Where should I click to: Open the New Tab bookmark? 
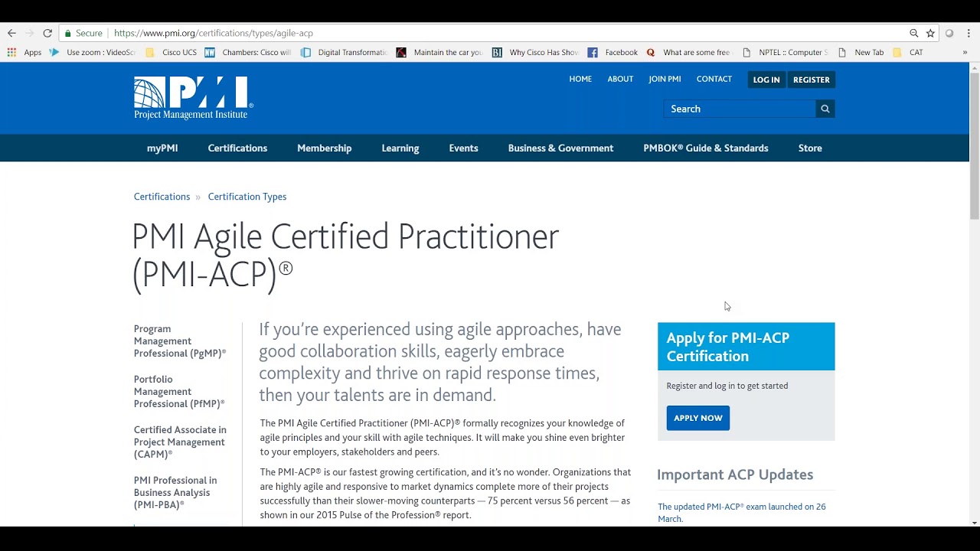click(861, 52)
